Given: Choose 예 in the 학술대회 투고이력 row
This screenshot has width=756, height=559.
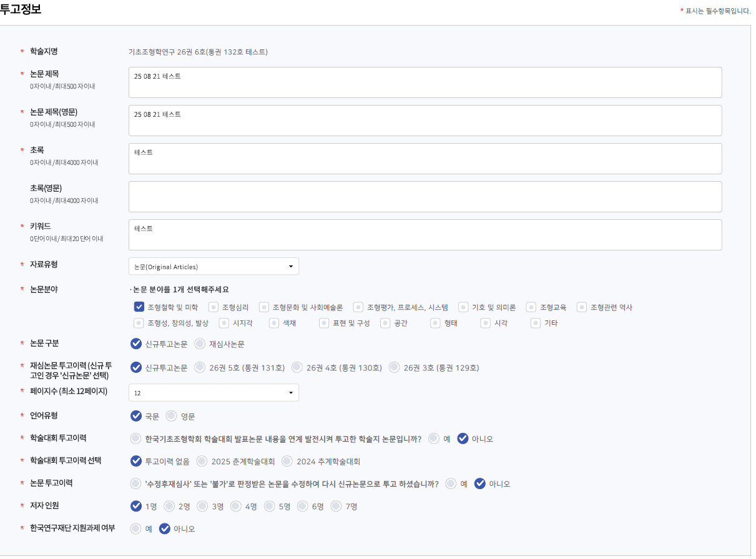Looking at the screenshot, I should click(x=434, y=438).
